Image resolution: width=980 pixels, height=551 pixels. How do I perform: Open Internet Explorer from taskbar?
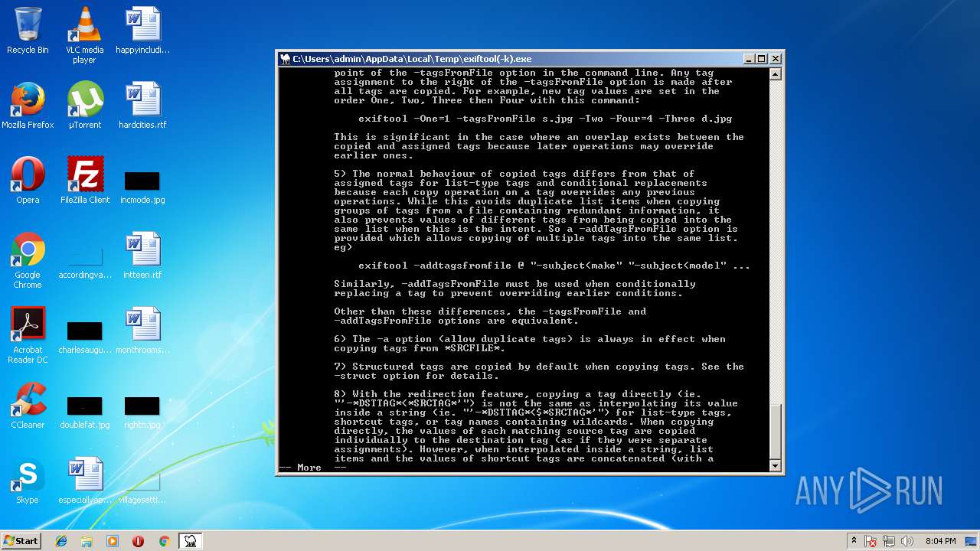[x=61, y=541]
